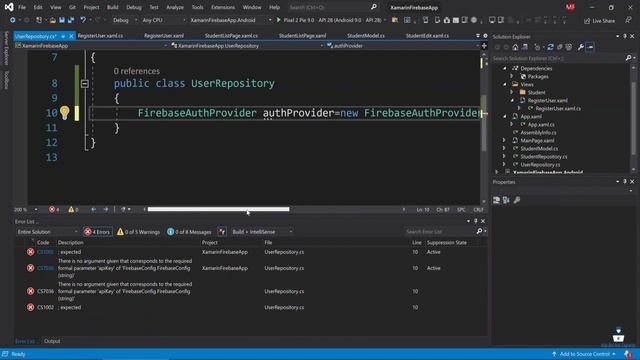Click the Solution Explorer vertical scrollbar
This screenshot has height=360, width=640.
tap(633, 118)
